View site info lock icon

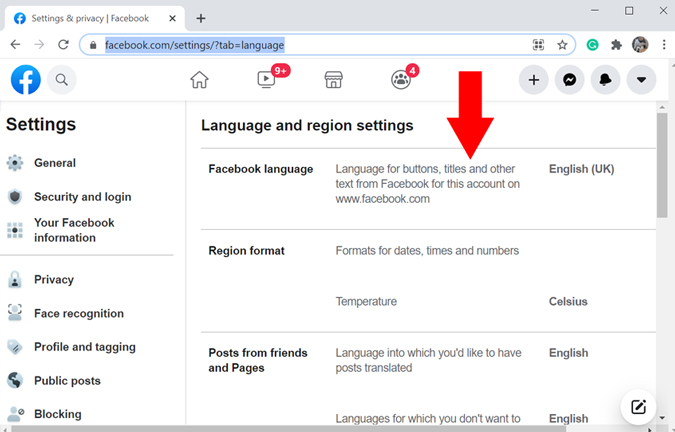[93, 45]
